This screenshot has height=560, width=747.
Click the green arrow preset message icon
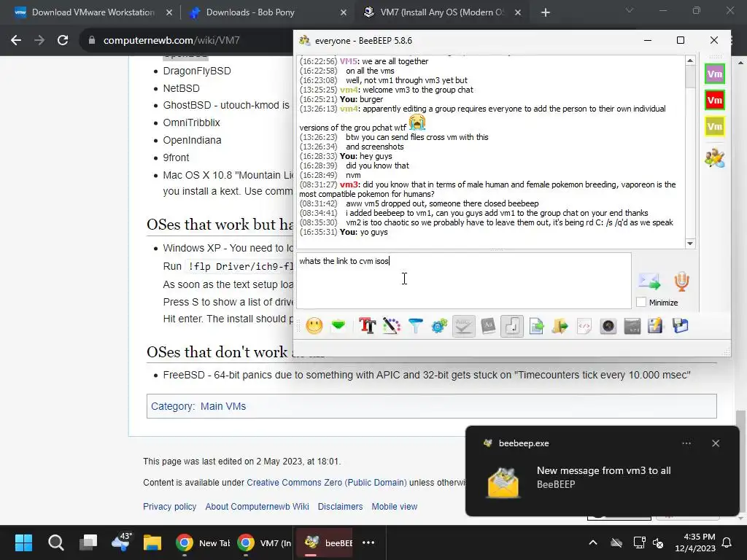[338, 326]
